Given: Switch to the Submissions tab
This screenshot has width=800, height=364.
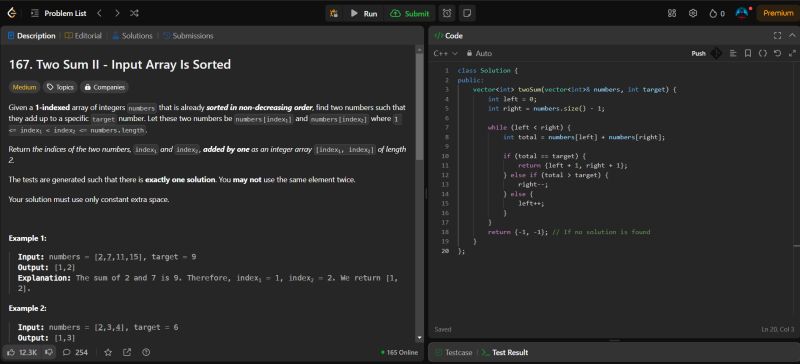Looking at the screenshot, I should pyautogui.click(x=188, y=36).
